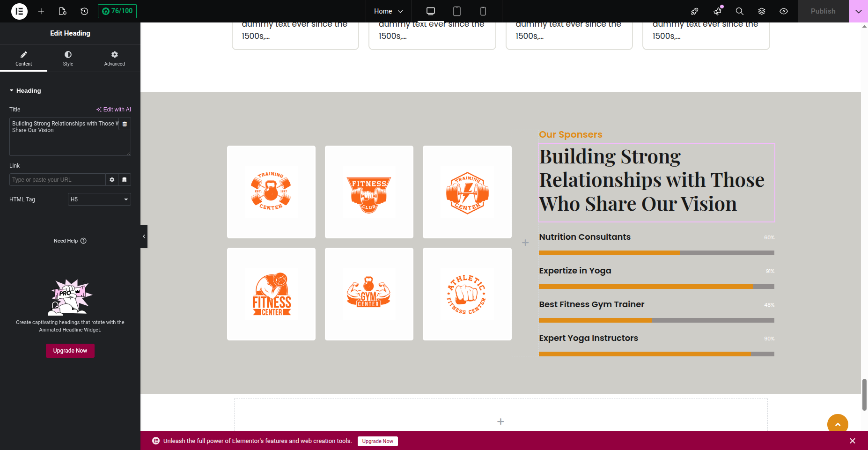Open the History clock icon

pyautogui.click(x=84, y=11)
